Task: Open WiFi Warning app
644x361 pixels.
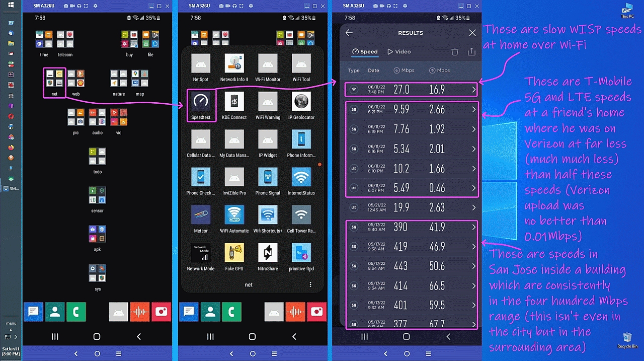Action: 268,105
